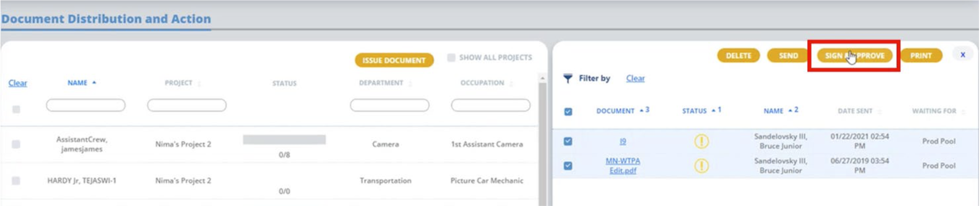Clear document filters next to Filter by
The width and height of the screenshot is (980, 206).
635,78
